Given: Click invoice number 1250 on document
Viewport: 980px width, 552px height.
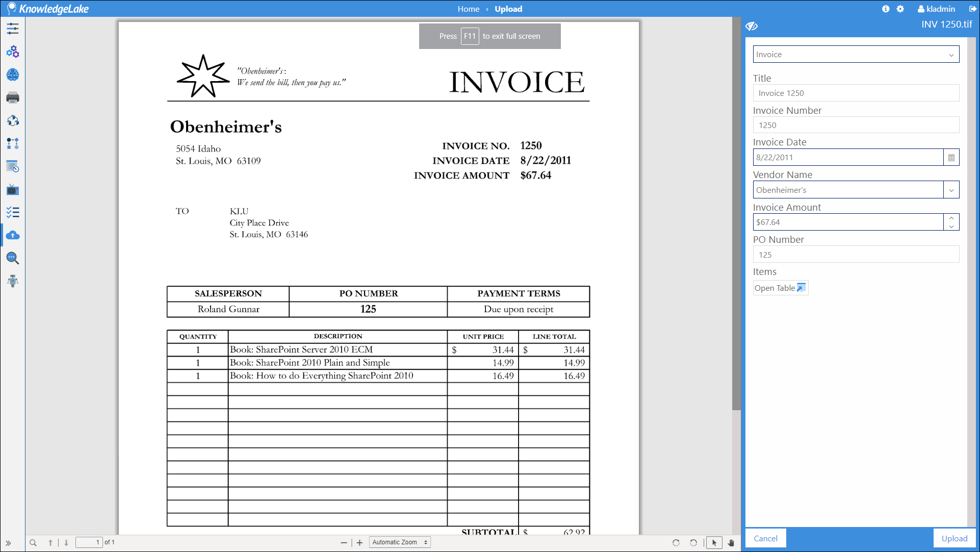Looking at the screenshot, I should coord(531,145).
